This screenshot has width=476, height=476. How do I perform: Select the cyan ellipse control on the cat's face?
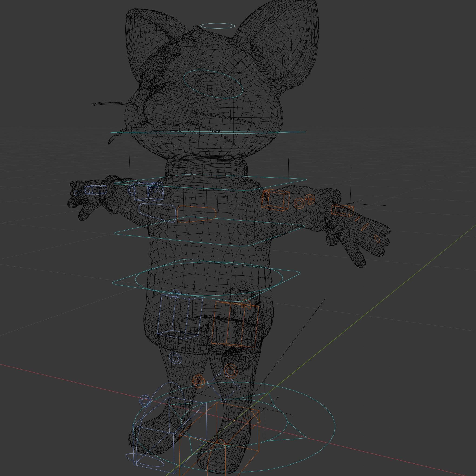[213, 84]
